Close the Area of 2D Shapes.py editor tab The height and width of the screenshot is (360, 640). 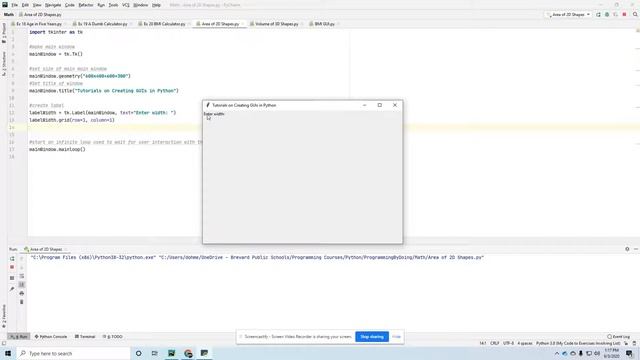[242, 24]
